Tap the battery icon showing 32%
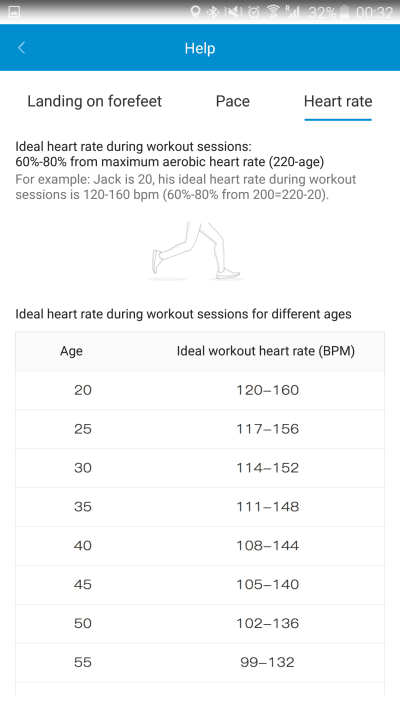Viewport: 400px width, 711px height. 344,12
